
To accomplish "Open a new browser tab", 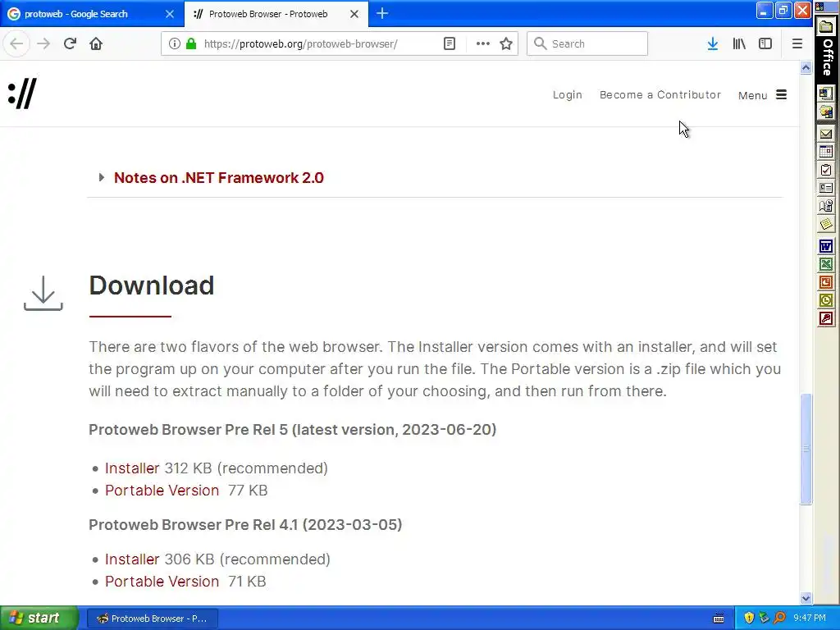I will point(382,13).
